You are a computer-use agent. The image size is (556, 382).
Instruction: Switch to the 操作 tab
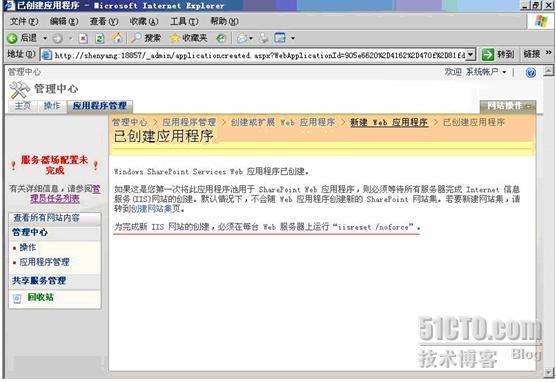point(52,106)
